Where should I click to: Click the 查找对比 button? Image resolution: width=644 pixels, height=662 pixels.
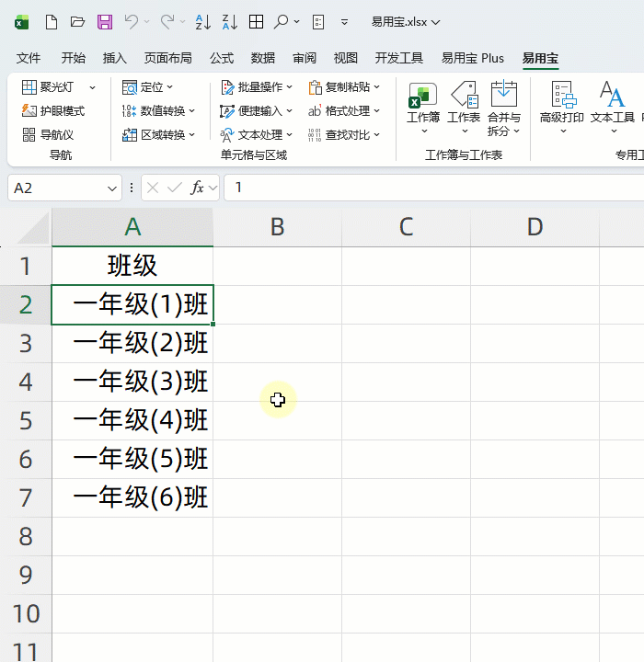(343, 135)
